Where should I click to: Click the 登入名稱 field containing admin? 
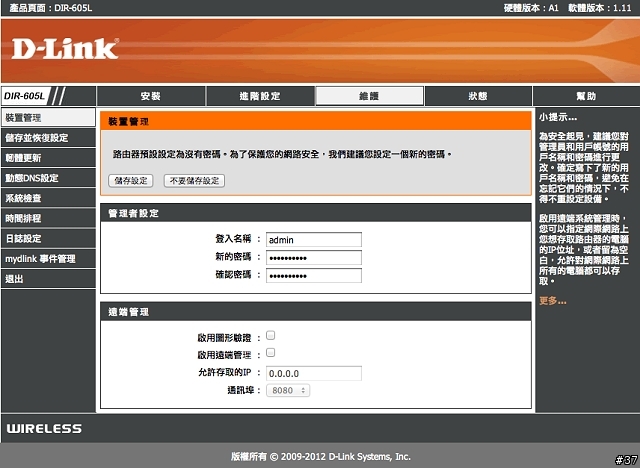(x=314, y=240)
